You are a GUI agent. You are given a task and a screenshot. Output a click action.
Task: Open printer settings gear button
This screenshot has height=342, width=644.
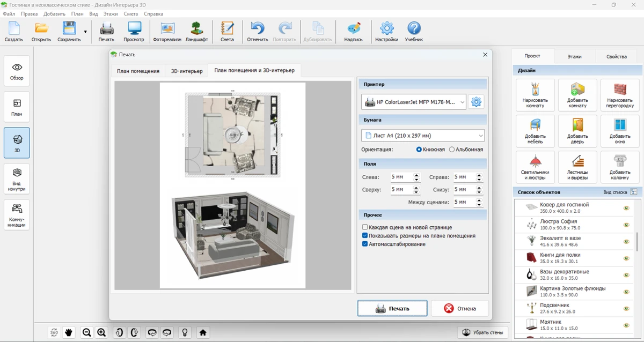(x=476, y=102)
